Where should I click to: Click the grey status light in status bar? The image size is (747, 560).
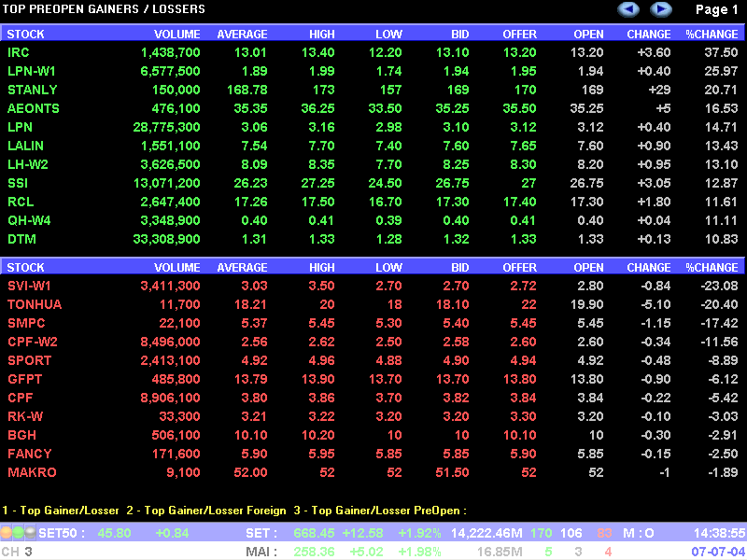pyautogui.click(x=30, y=532)
